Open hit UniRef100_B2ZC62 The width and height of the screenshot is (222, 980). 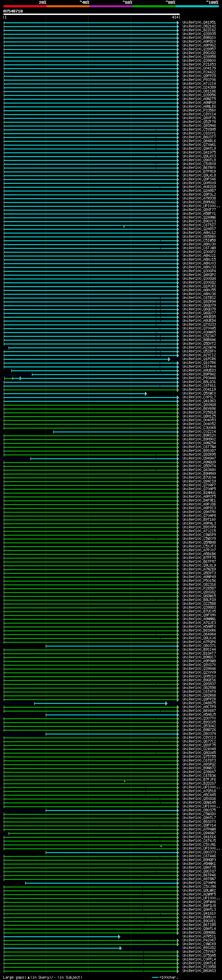[x=199, y=30]
